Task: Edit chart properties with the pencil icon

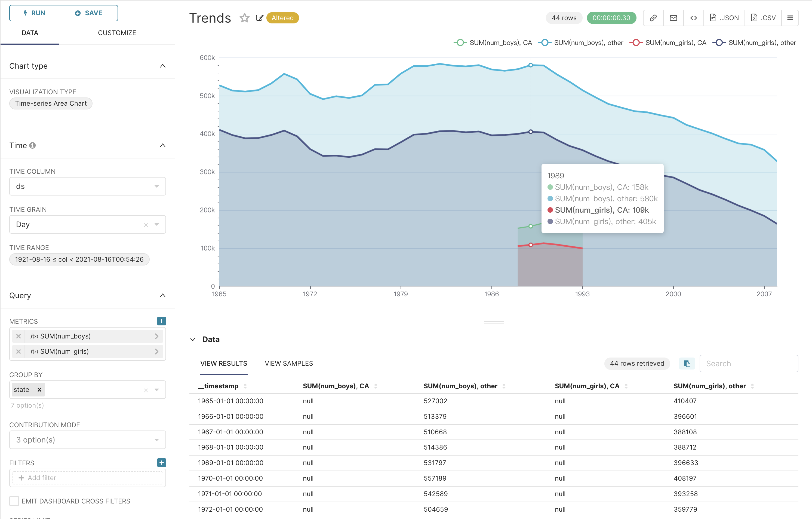Action: 259,17
